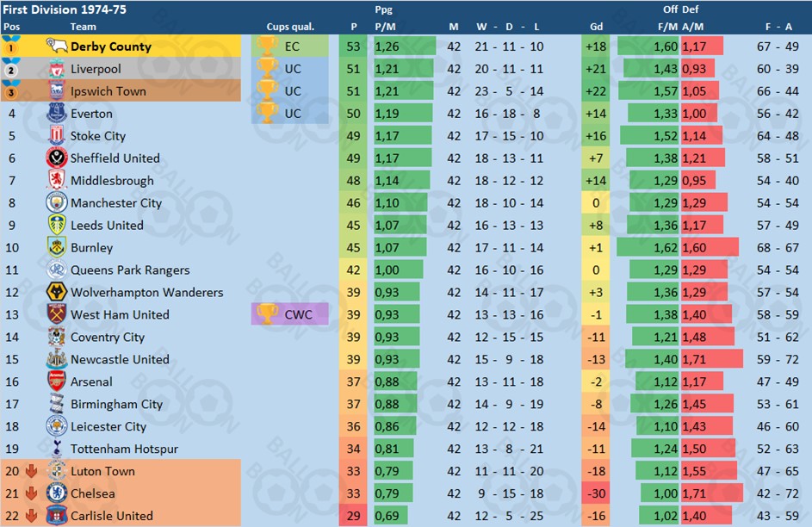Click the First Division 1974-75 title
The image size is (812, 527).
click(65, 9)
